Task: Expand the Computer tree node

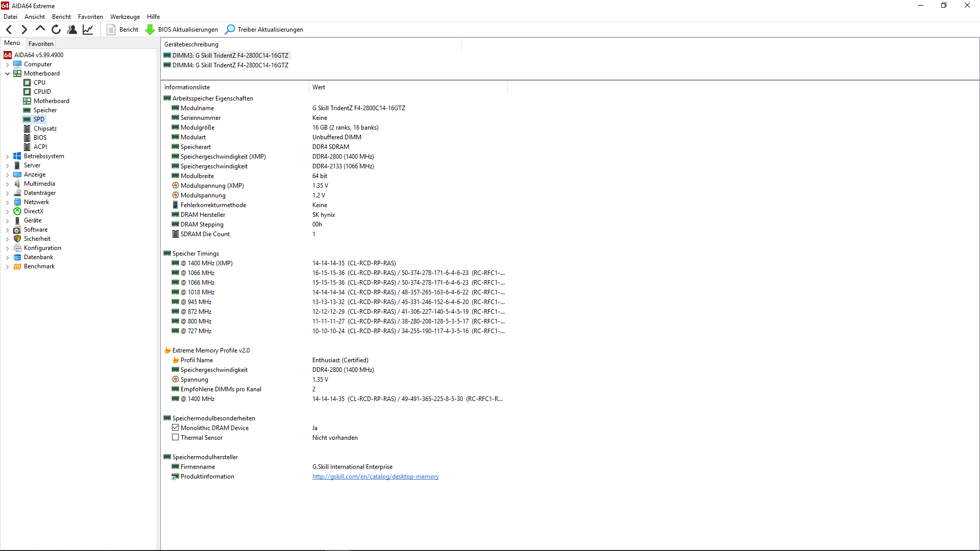Action: click(x=7, y=64)
